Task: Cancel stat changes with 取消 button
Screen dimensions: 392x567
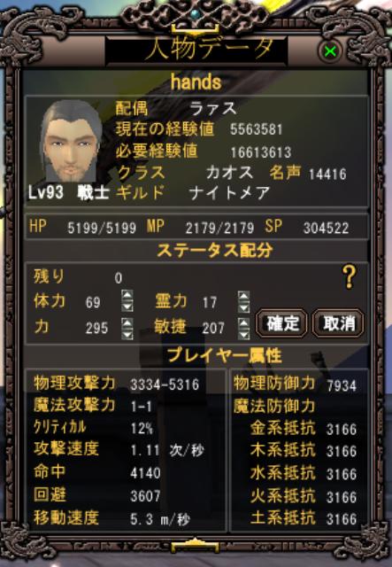Action: click(338, 322)
